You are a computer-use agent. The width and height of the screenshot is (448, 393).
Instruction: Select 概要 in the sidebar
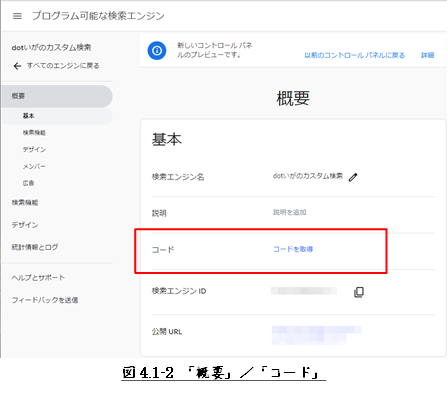57,96
